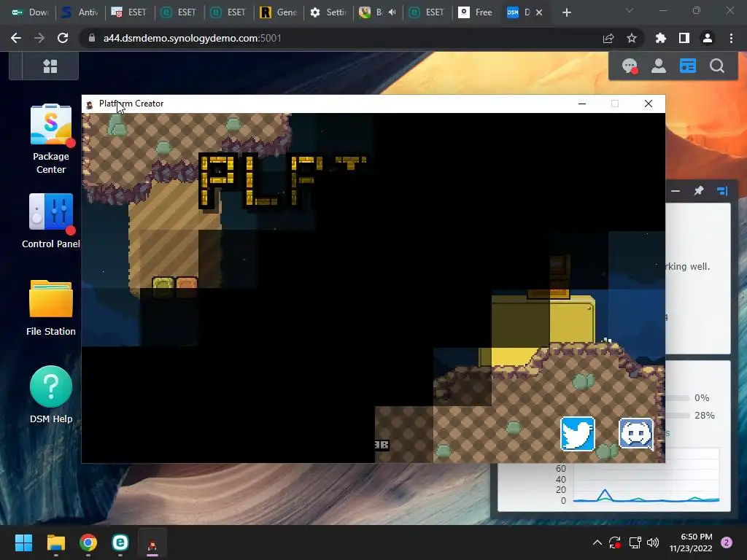Open sync icon in system tray
Viewport: 747px width, 560px height.
tap(614, 542)
